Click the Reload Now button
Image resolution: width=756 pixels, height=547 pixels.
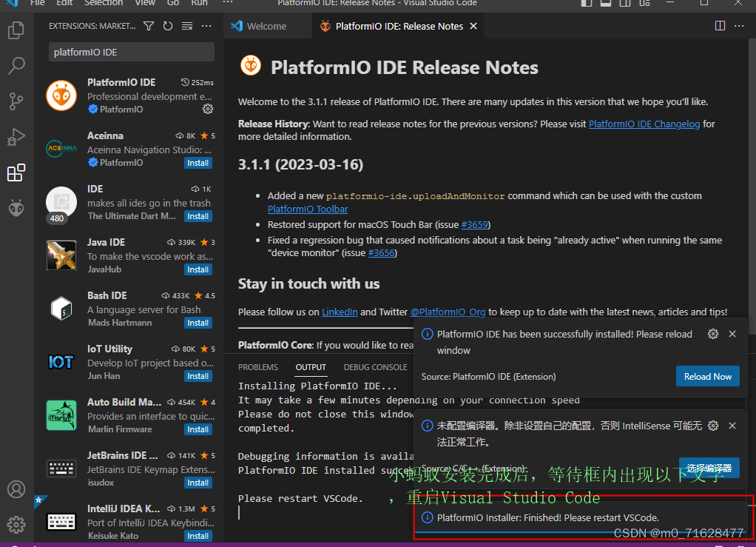coord(707,376)
